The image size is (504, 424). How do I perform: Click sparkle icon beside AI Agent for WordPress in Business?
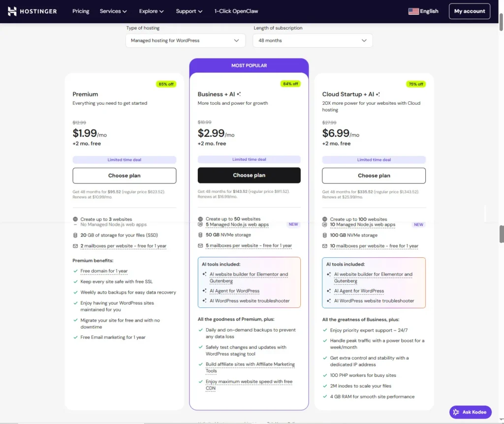pyautogui.click(x=204, y=291)
